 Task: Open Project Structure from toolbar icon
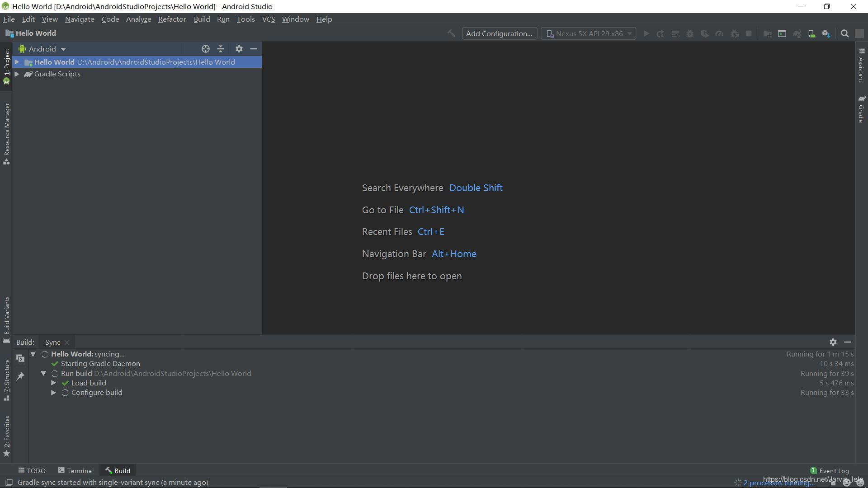pos(767,33)
